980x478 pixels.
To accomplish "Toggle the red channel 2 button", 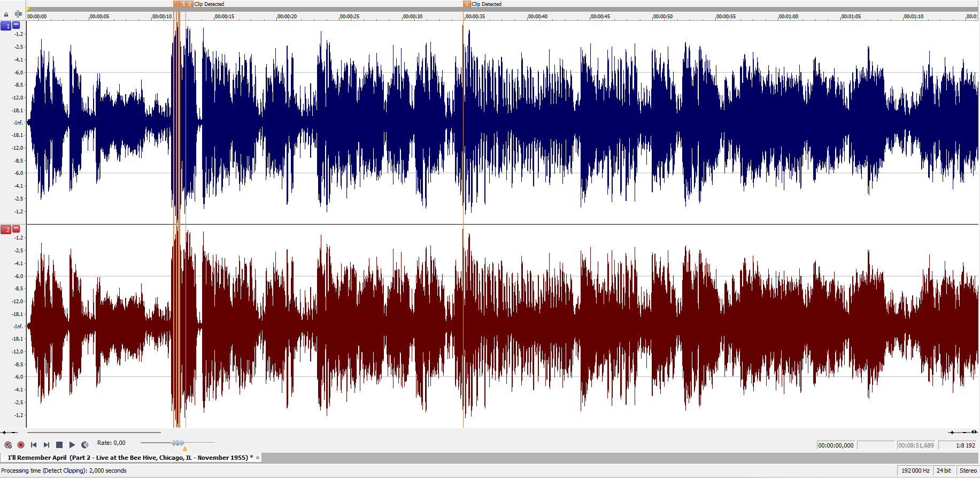I will (x=6, y=229).
